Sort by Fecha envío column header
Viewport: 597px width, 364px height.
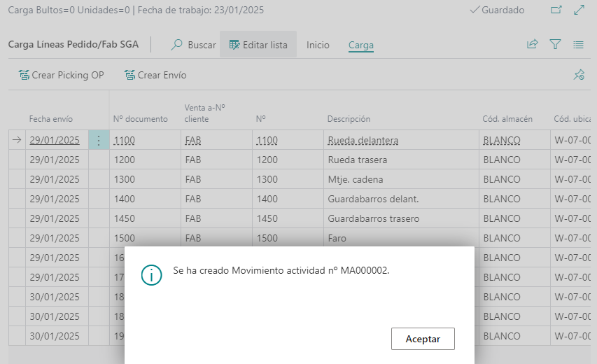coord(51,119)
